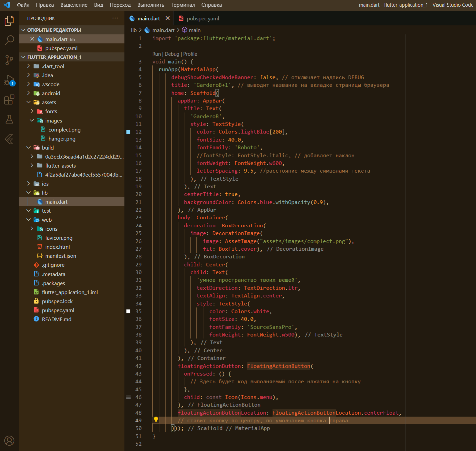
Task: Open Run and Debug view
Action: [9, 80]
